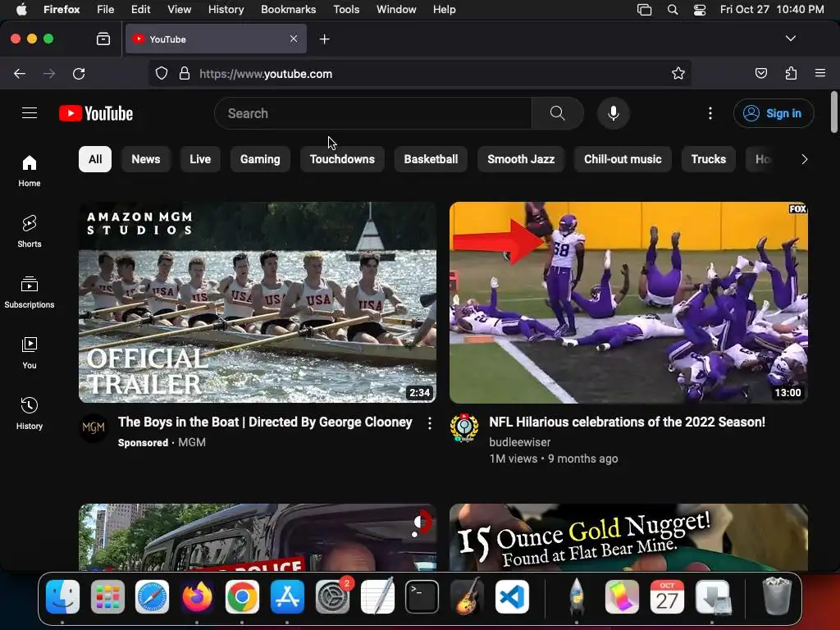Image resolution: width=840 pixels, height=630 pixels.
Task: Open the YouTube hamburger guide menu
Action: click(30, 113)
